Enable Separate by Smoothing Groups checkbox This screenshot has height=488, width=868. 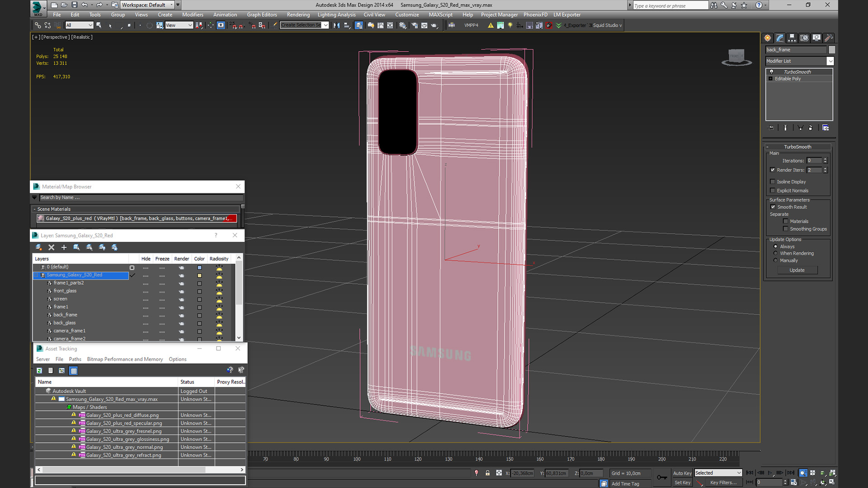pyautogui.click(x=786, y=229)
